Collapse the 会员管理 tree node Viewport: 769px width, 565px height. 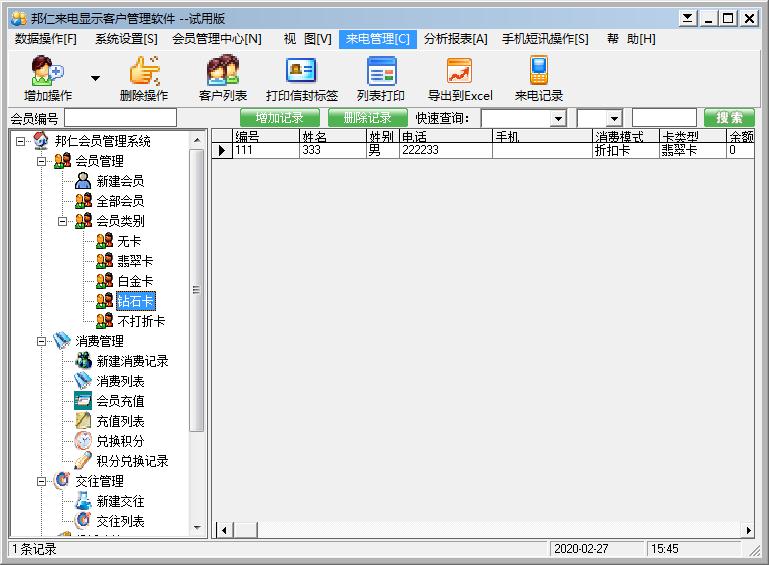[x=41, y=161]
